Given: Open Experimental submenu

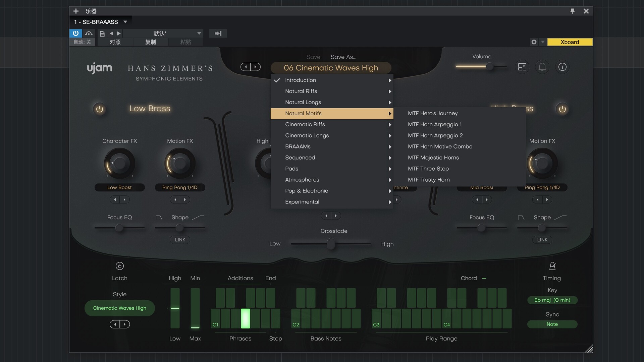Looking at the screenshot, I should coord(332,202).
